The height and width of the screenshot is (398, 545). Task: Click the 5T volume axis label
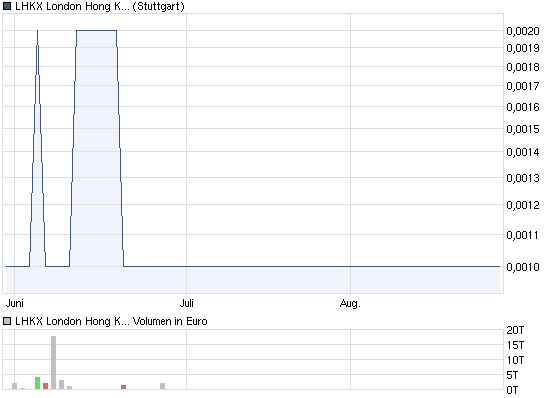point(512,375)
